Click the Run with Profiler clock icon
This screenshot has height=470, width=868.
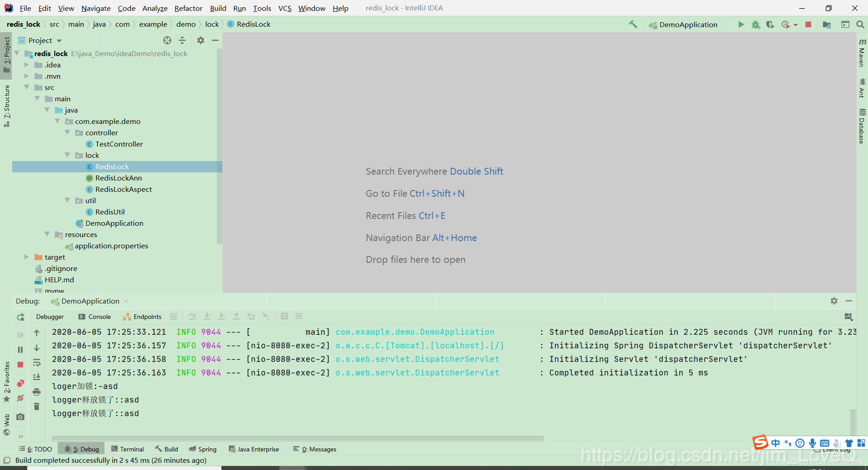coord(786,24)
